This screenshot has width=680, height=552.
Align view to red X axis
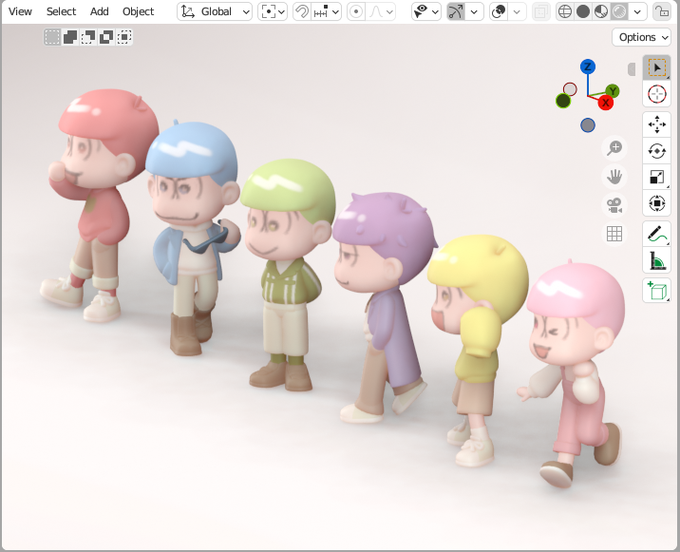click(605, 103)
